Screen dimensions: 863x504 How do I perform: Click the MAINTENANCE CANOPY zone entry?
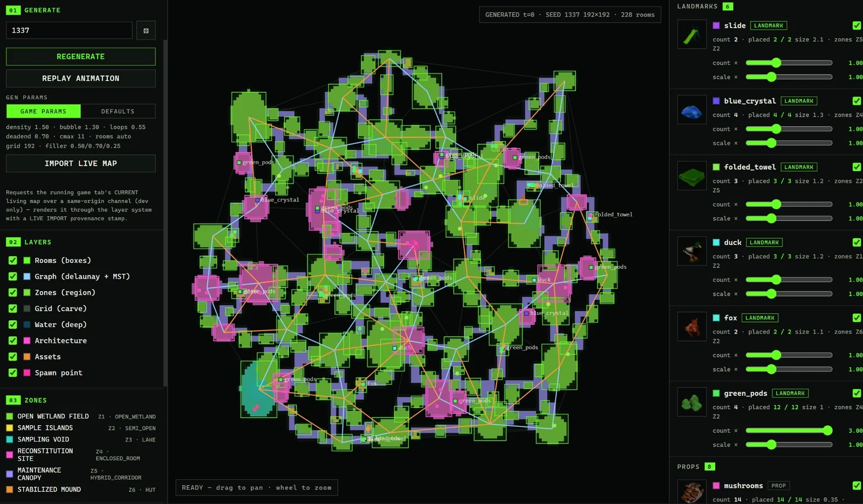[x=81, y=474]
